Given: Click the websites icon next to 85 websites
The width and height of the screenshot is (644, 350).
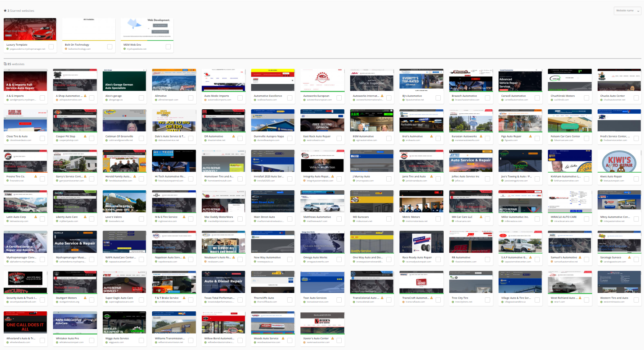Looking at the screenshot, I should [5, 64].
